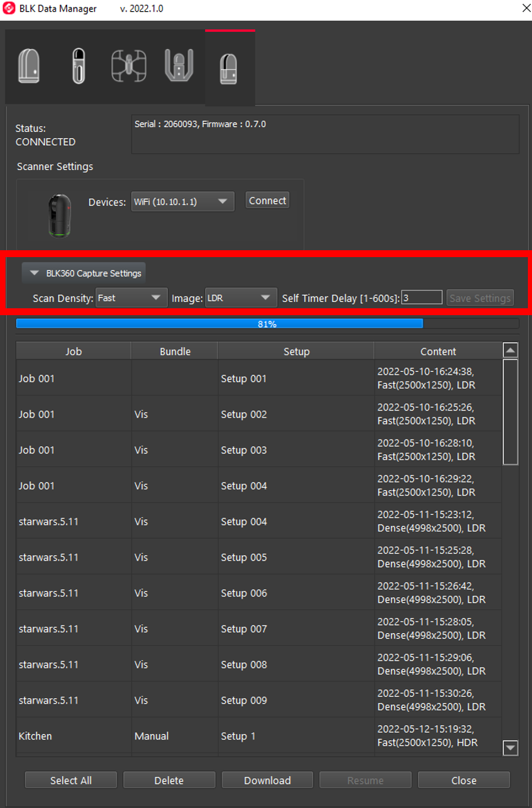Click the Self Timer Delay input field

click(x=421, y=298)
